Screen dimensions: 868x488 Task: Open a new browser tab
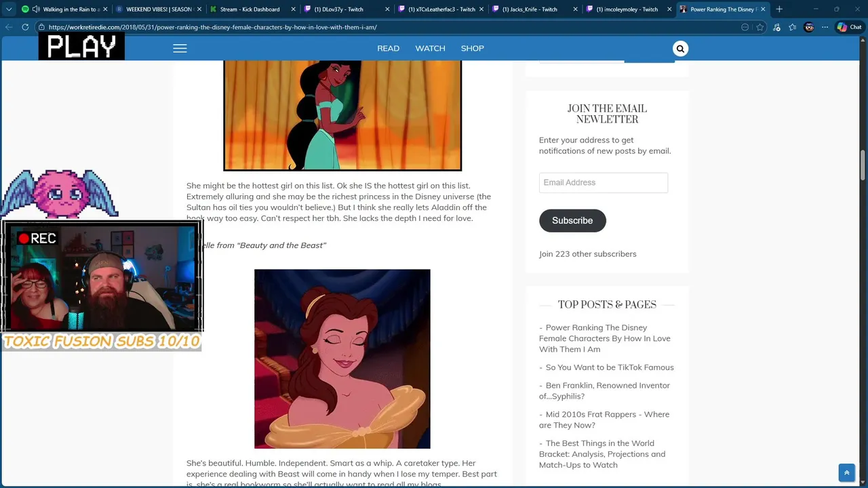click(779, 9)
